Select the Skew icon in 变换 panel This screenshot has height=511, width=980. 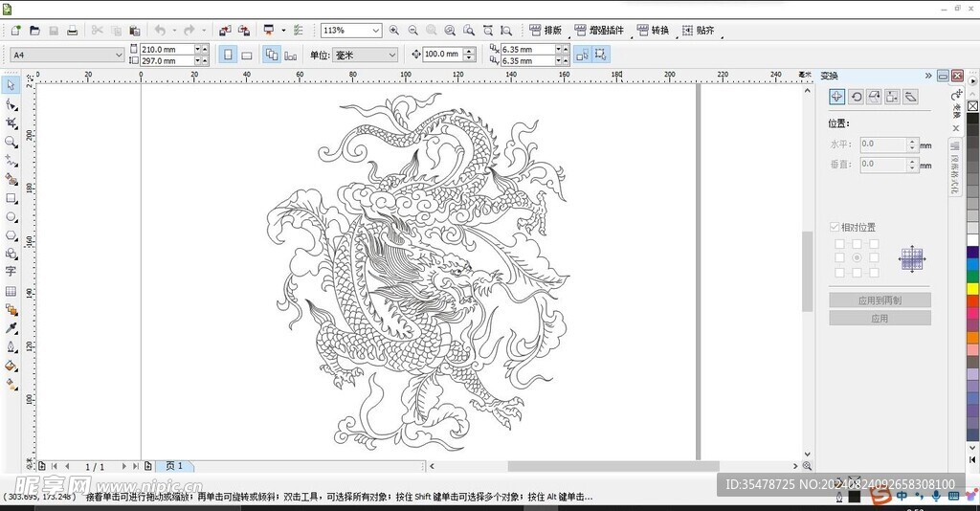click(x=910, y=97)
